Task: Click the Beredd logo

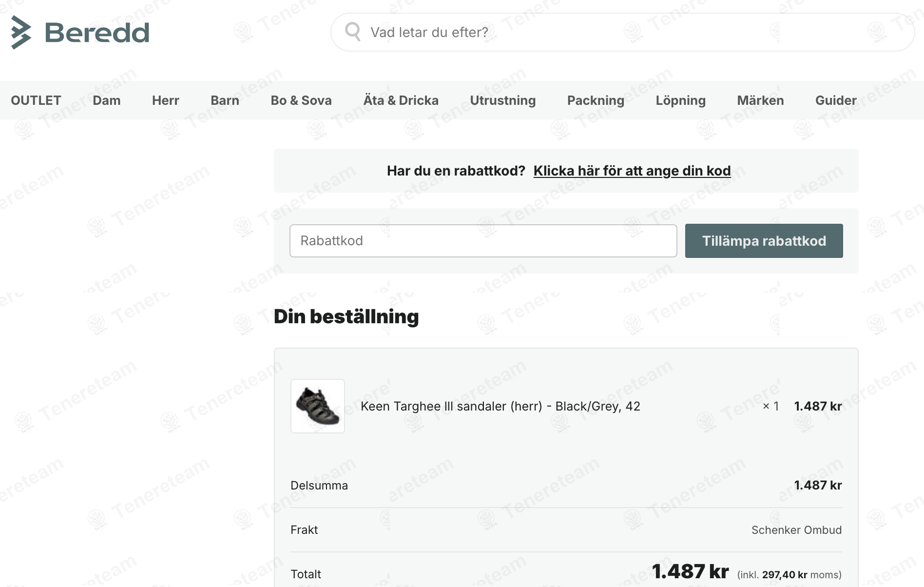Action: point(80,32)
